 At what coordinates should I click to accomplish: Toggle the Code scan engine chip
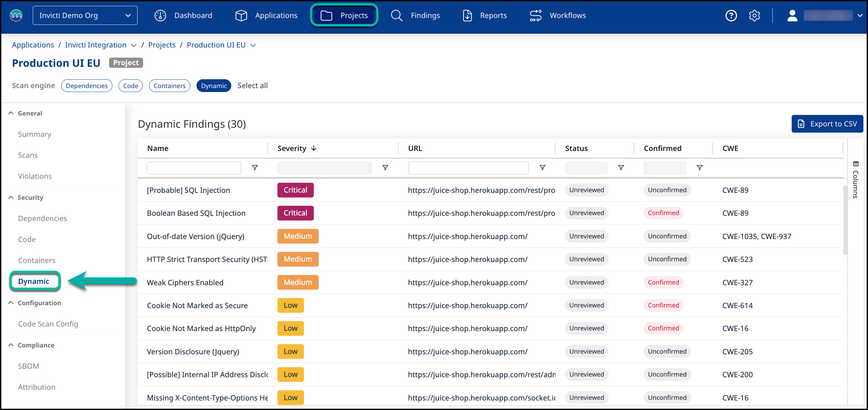point(130,85)
